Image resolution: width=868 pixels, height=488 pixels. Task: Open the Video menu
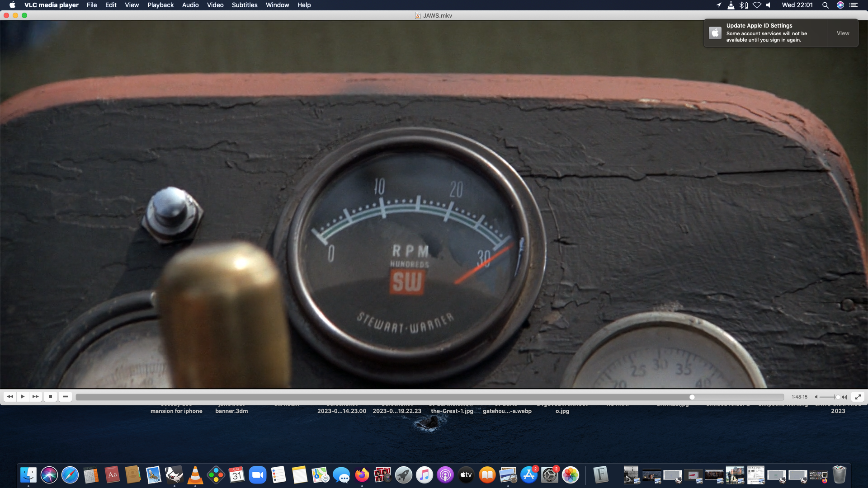coord(215,5)
